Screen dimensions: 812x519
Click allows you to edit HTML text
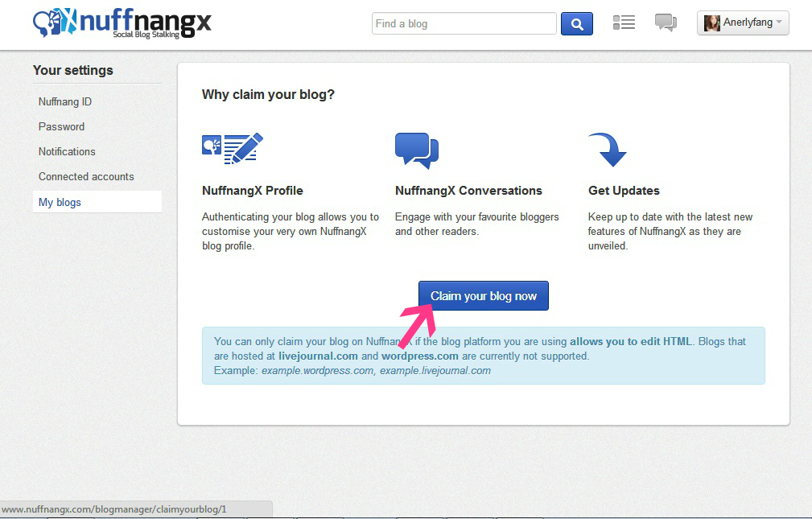(631, 341)
